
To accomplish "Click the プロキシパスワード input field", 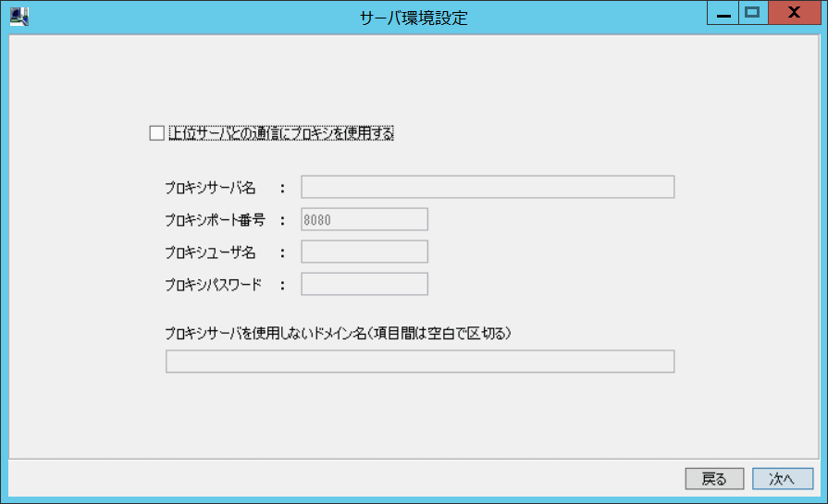I will click(x=365, y=284).
